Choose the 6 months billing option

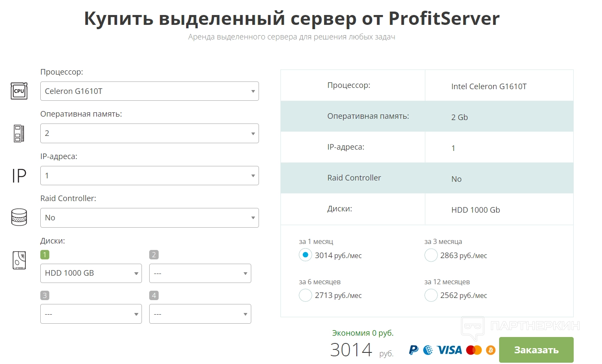[305, 295]
